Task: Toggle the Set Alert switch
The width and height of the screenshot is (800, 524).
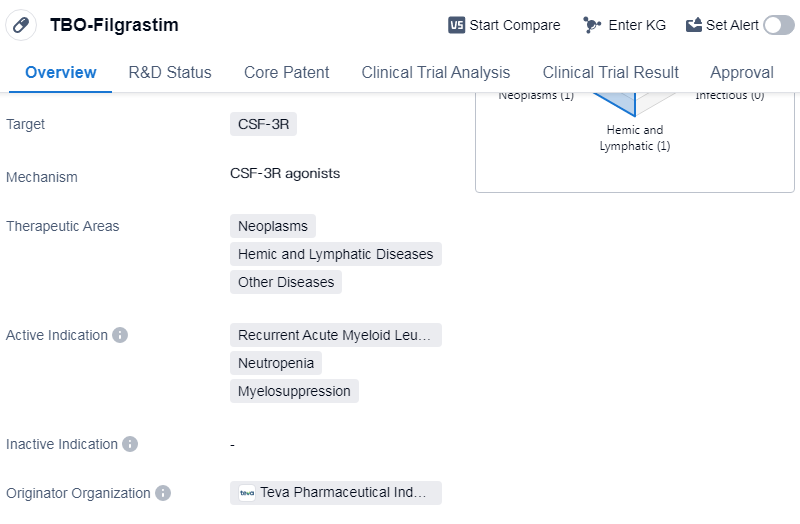Action: [778, 25]
